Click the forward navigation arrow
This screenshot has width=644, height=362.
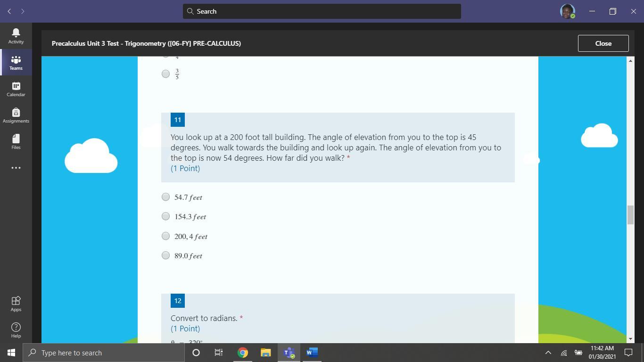click(23, 11)
